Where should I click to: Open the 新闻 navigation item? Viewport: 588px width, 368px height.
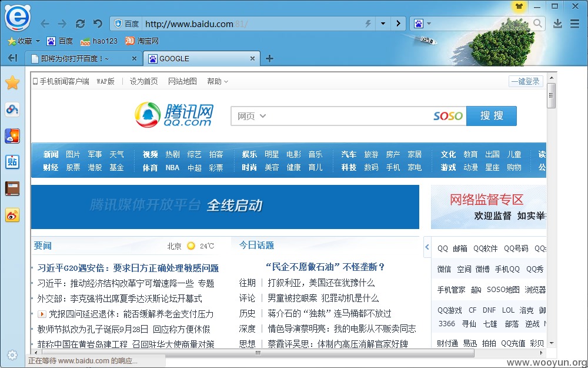pos(51,154)
